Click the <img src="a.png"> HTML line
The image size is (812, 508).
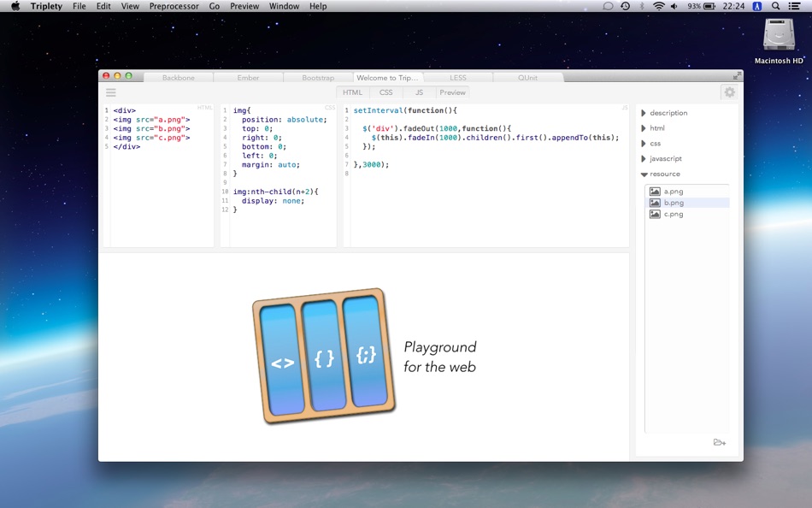[152, 119]
